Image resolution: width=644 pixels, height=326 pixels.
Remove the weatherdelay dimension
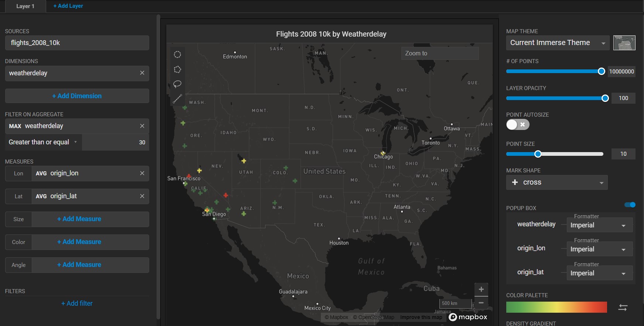142,73
